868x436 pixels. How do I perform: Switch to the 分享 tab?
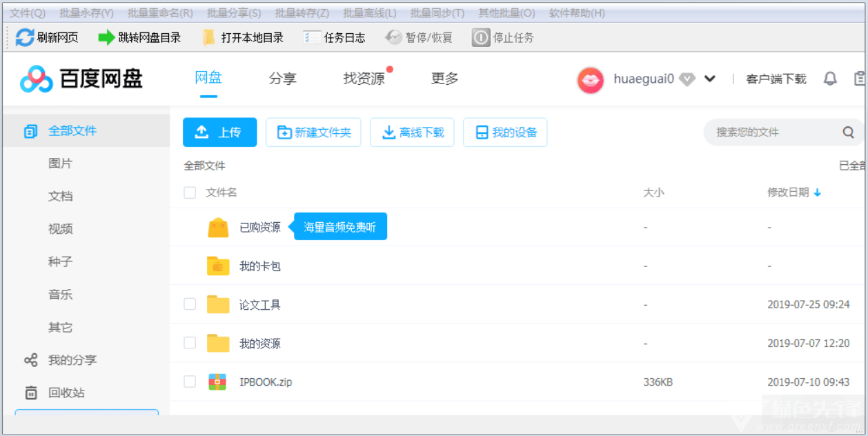[283, 79]
